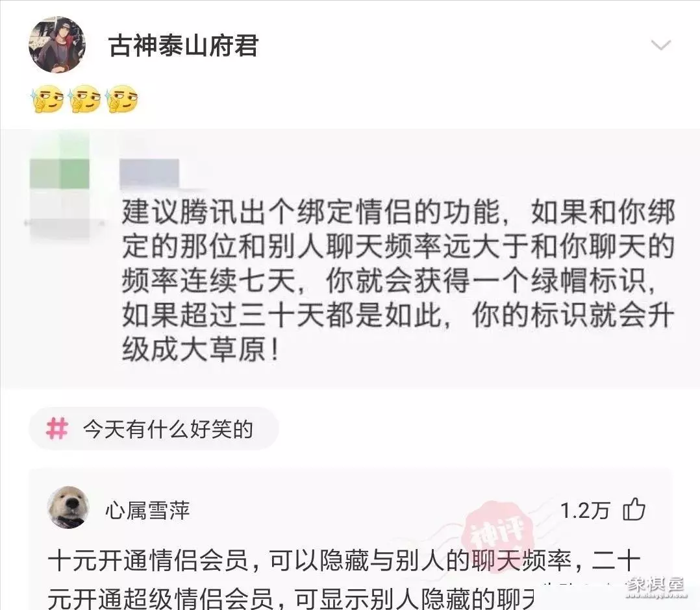This screenshot has width=700, height=610.
Task: Tap commenter name 心属雪萍
Action: [x=148, y=510]
